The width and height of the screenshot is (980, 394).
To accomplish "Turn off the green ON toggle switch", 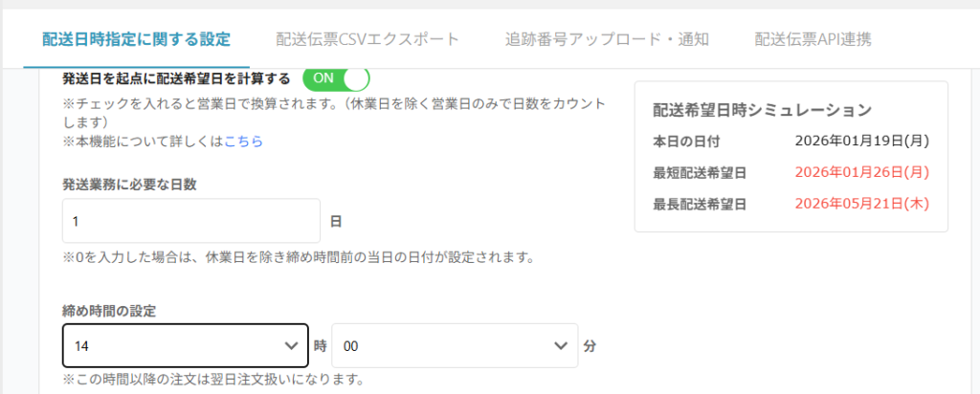I will tap(336, 77).
